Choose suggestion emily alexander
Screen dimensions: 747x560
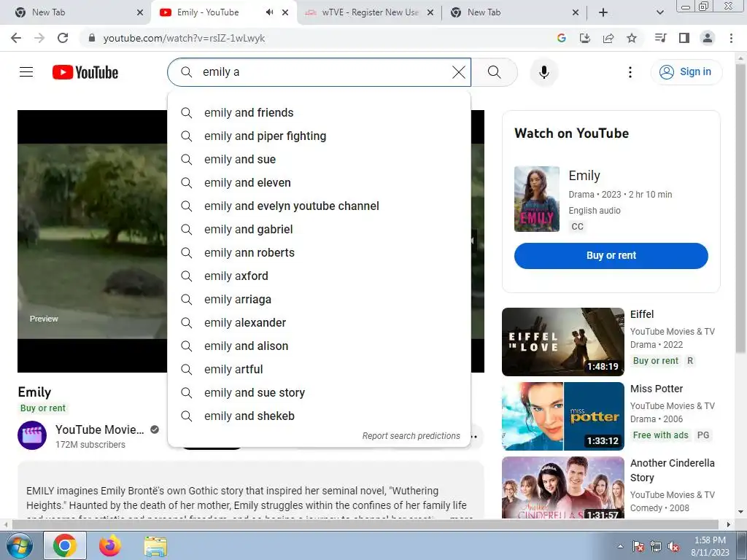320,322
